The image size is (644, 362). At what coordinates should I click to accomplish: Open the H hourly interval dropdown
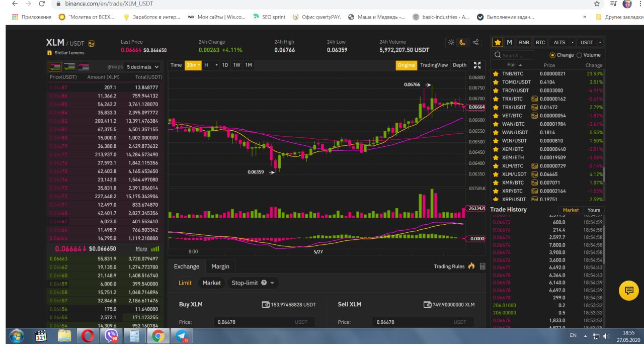point(211,65)
